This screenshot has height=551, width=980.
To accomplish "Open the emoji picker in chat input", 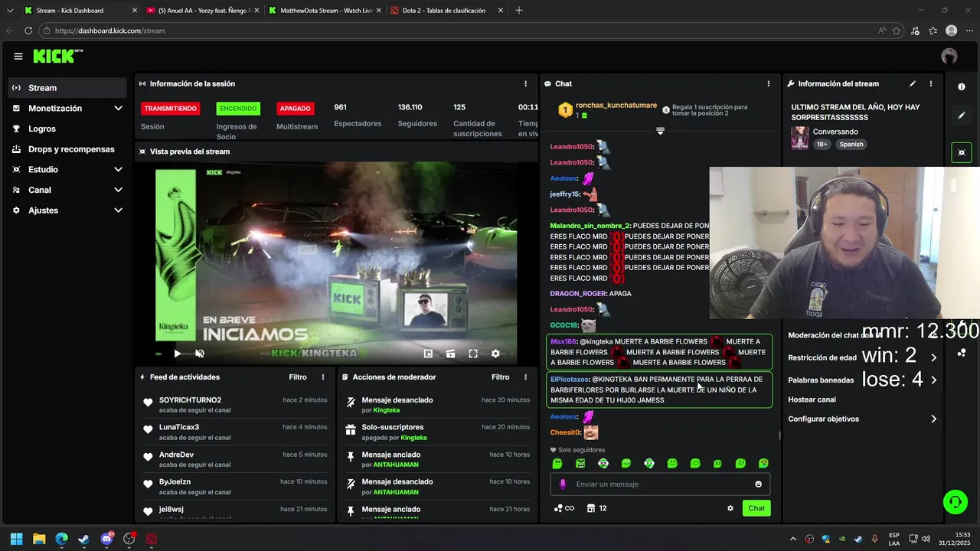I will tap(759, 484).
